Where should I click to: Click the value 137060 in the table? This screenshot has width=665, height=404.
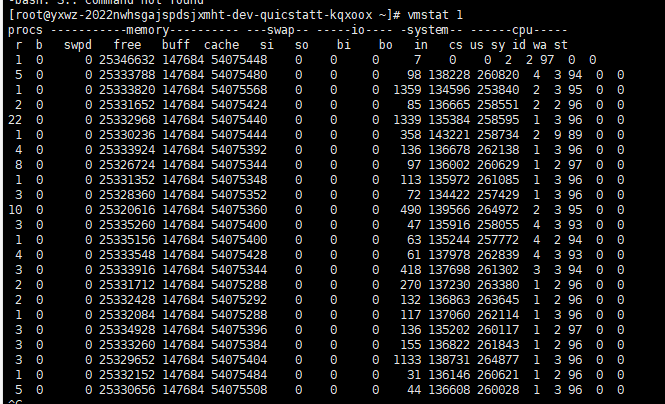pyautogui.click(x=449, y=315)
